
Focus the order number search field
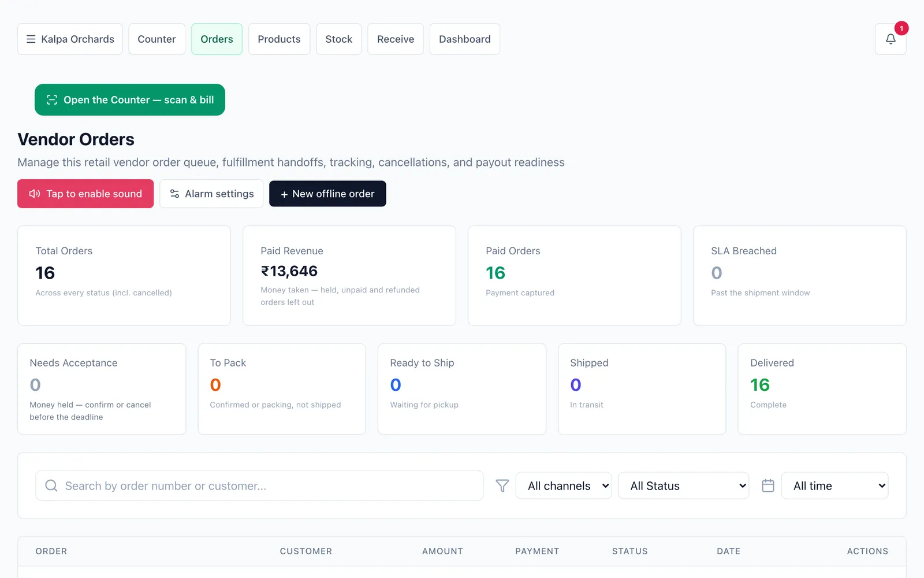[x=259, y=486]
